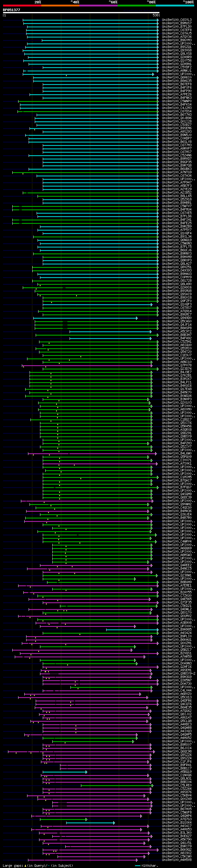Click the UniRef100_C6TDS4 label

(x=176, y=111)
